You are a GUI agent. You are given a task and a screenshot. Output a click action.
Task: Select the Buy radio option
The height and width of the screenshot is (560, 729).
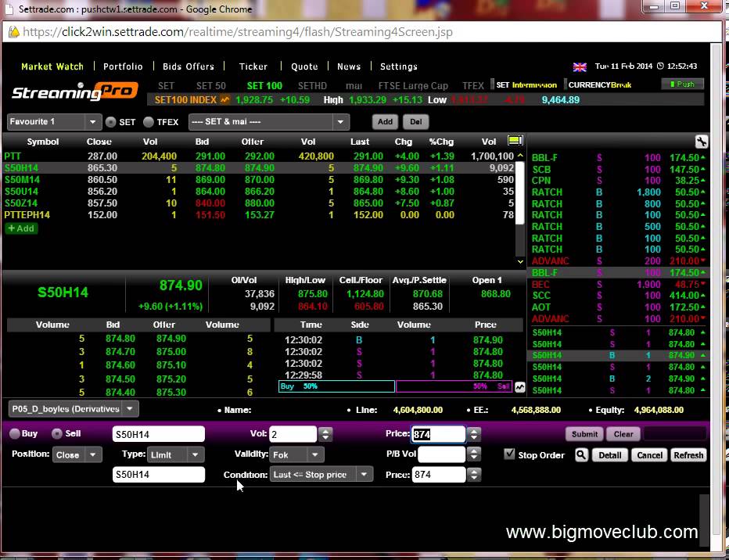[15, 433]
